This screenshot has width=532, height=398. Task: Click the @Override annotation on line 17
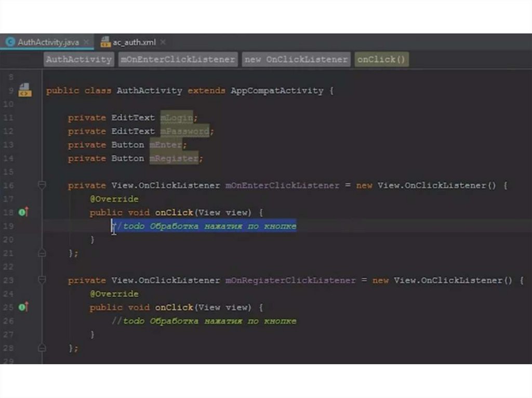click(x=114, y=199)
